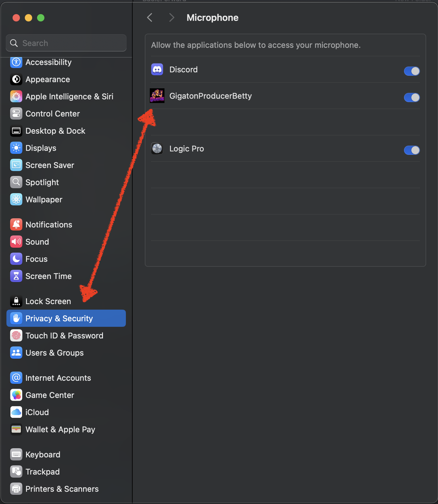Go back using the left chevron

pyautogui.click(x=150, y=18)
